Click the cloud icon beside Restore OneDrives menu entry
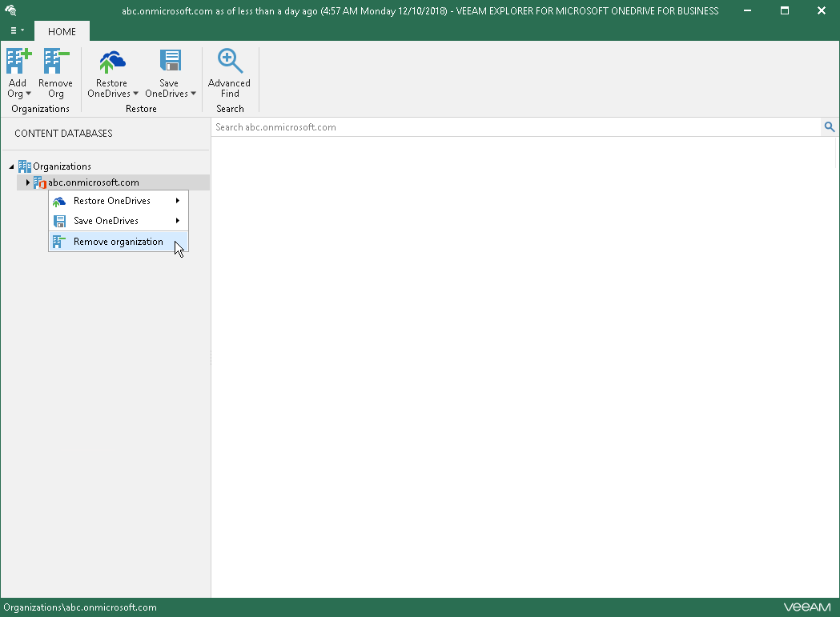 59,202
